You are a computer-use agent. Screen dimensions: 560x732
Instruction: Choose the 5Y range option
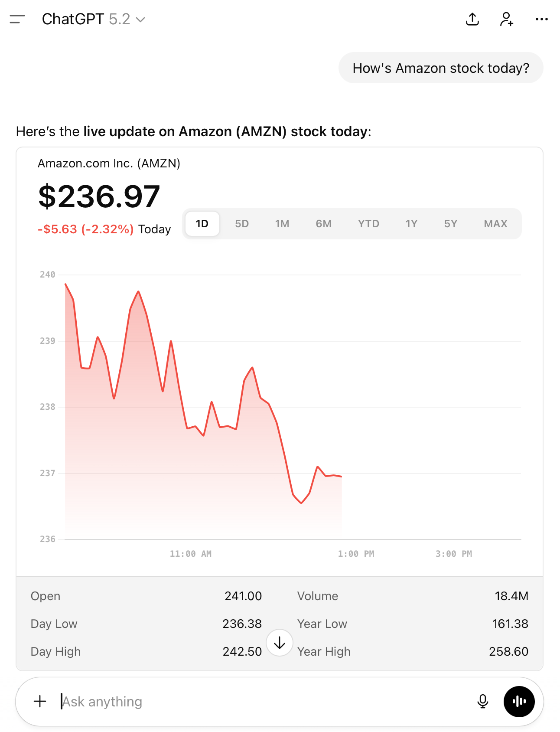click(x=450, y=224)
